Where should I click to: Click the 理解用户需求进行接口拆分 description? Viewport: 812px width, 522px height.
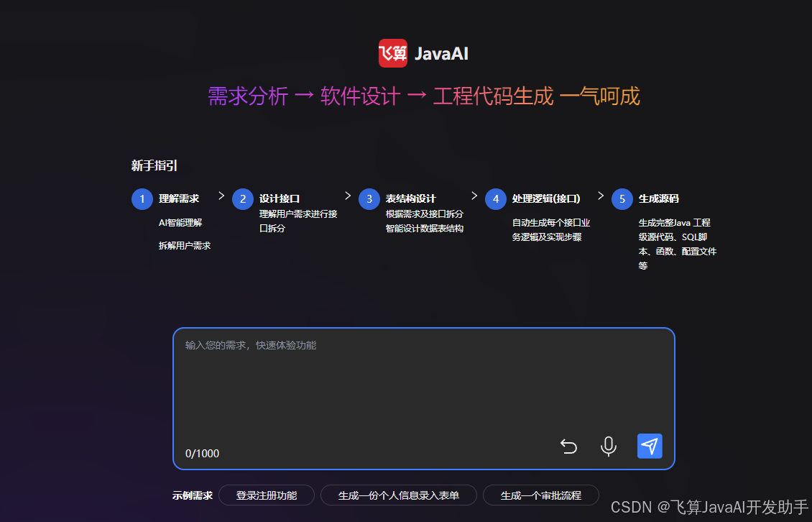pos(298,221)
